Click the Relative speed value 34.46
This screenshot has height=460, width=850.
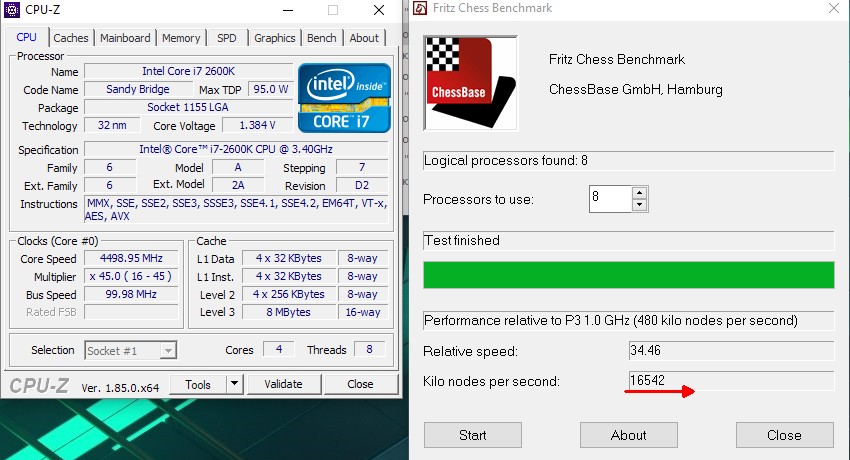[x=731, y=350]
